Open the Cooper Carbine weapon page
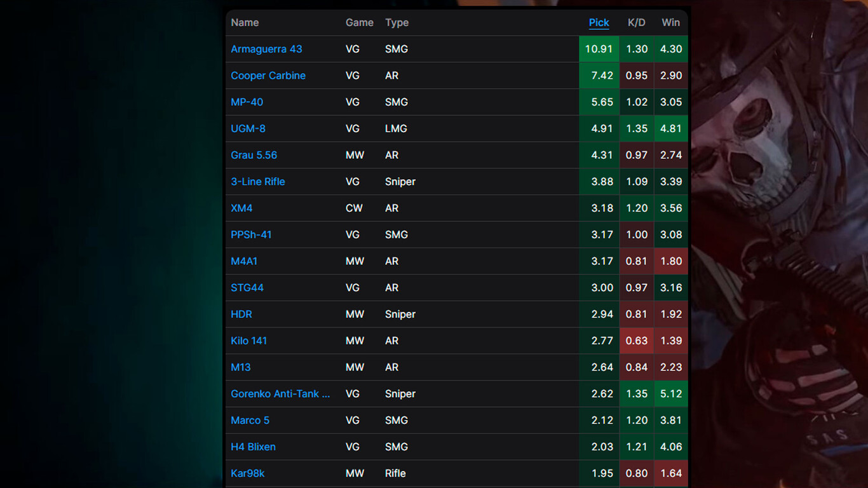This screenshot has width=868, height=488. point(268,76)
